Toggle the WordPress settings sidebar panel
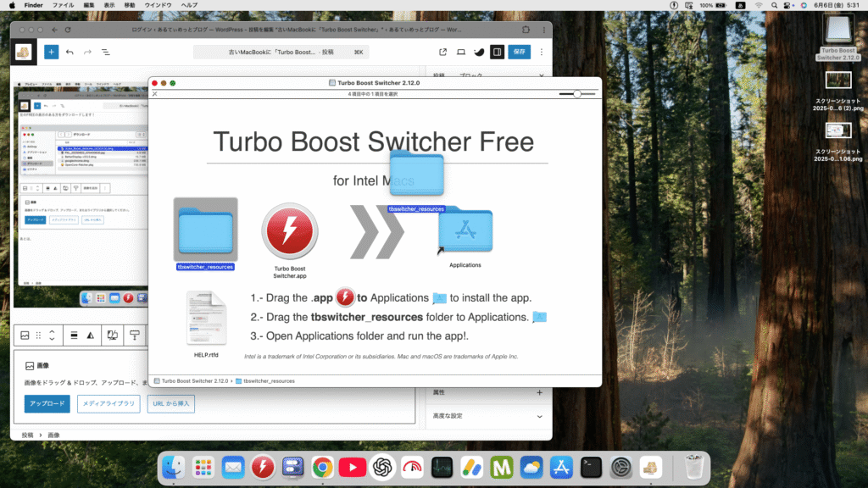868x488 pixels. pyautogui.click(x=498, y=52)
